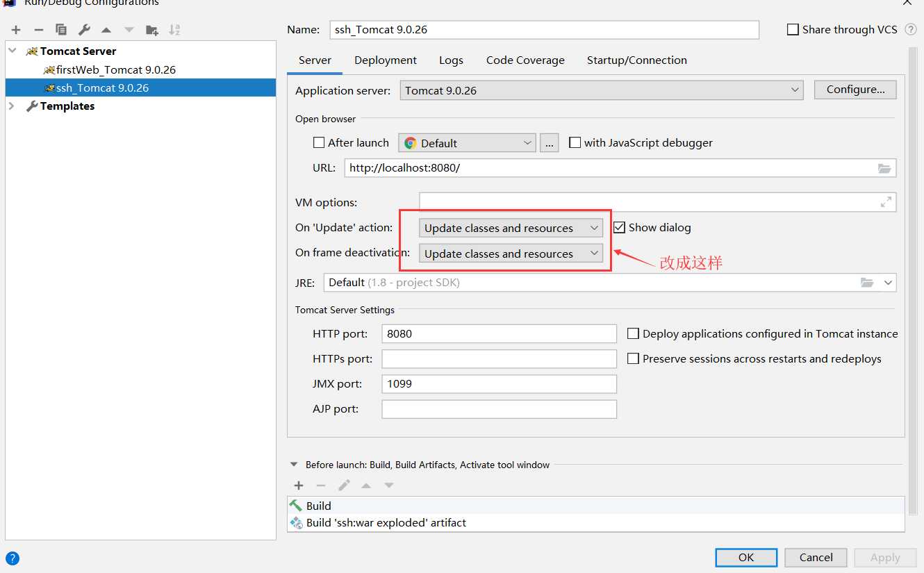The height and width of the screenshot is (573, 924).
Task: Open the dialog help button at the bottom left
Action: [x=13, y=558]
